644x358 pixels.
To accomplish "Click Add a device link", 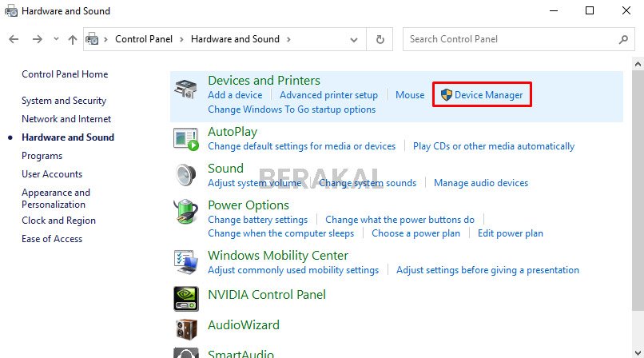I will [x=235, y=95].
